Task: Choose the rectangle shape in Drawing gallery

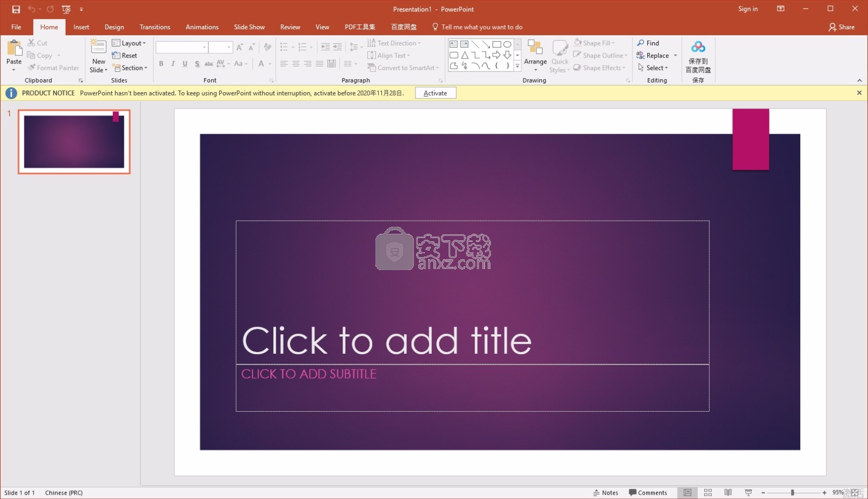Action: click(x=496, y=44)
